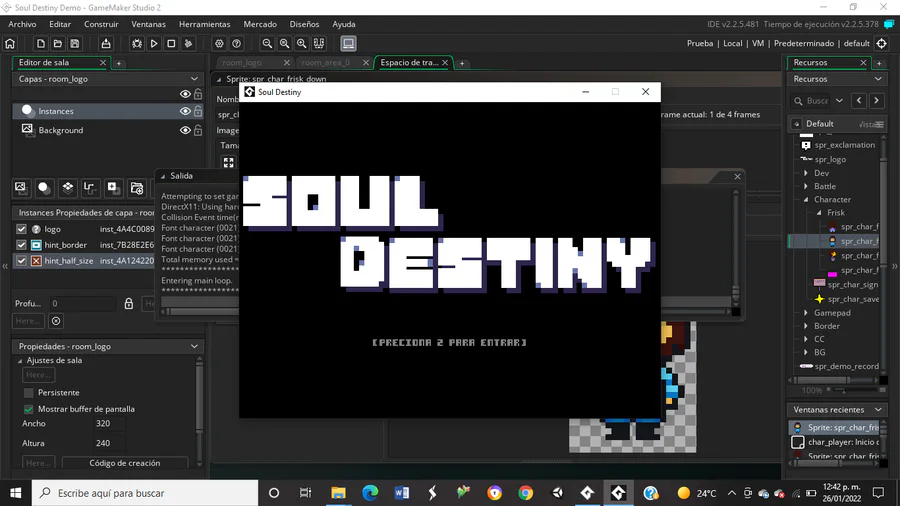The height and width of the screenshot is (506, 900).
Task: Enable the Persistente checkbox
Action: 29,393
